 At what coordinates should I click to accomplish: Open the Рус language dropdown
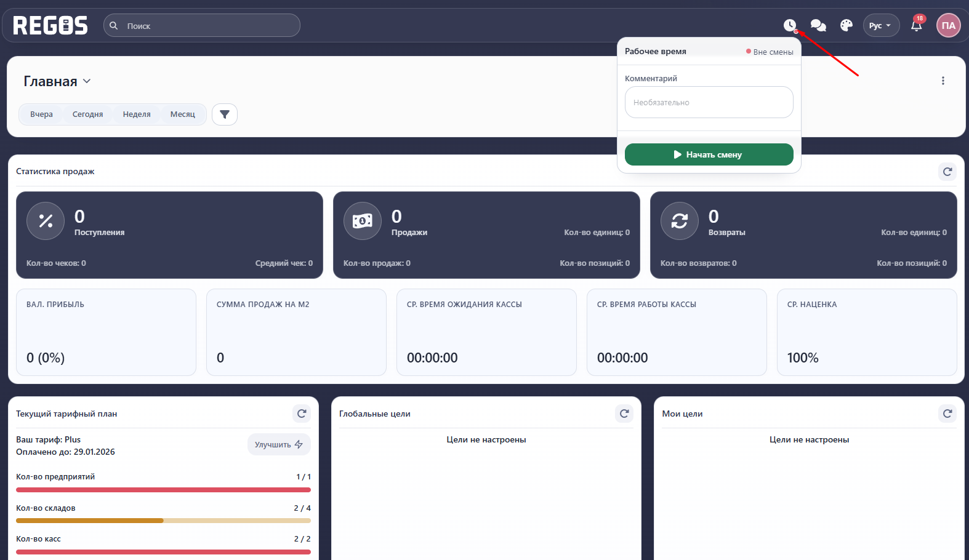coord(880,25)
